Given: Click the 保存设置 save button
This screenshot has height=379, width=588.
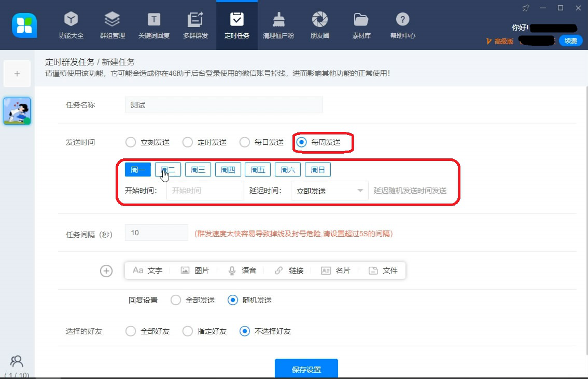Looking at the screenshot, I should click(306, 369).
